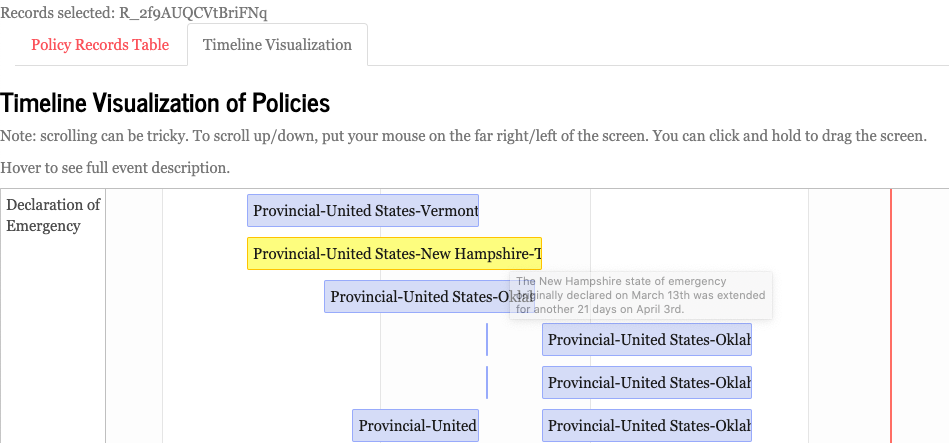Screen dimensions: 949x443
Task: Click the Oklahoma bar partly covered by tooltip
Action: pyautogui.click(x=418, y=297)
